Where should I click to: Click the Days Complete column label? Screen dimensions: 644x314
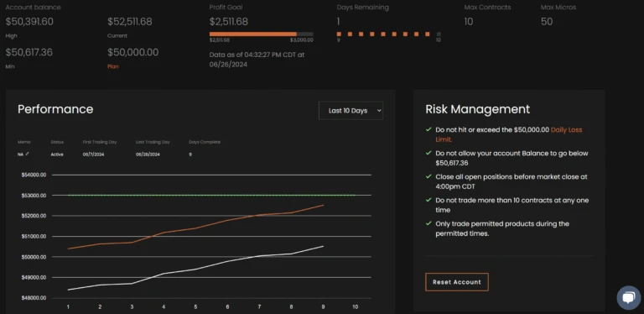coord(205,142)
